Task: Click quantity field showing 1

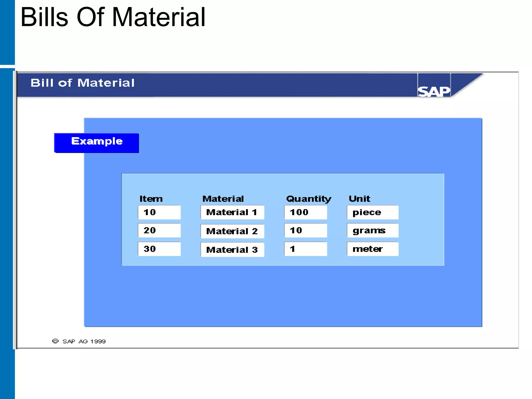Action: (x=305, y=249)
